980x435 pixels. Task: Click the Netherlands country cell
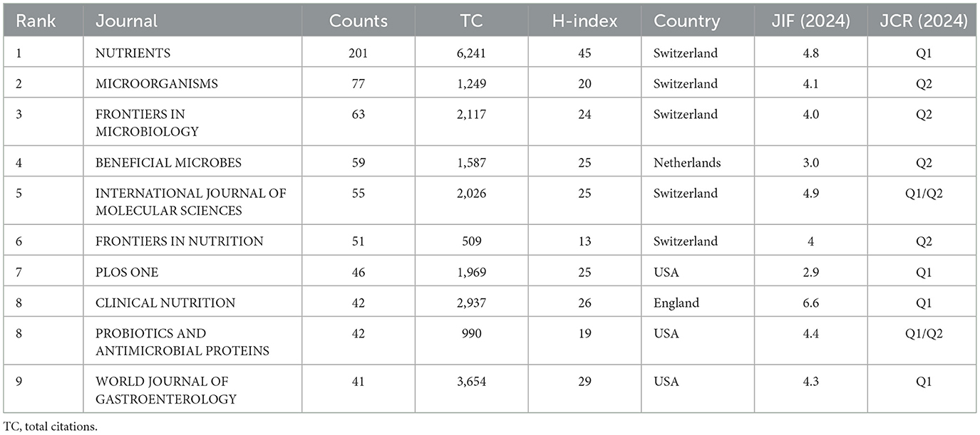coord(687,162)
